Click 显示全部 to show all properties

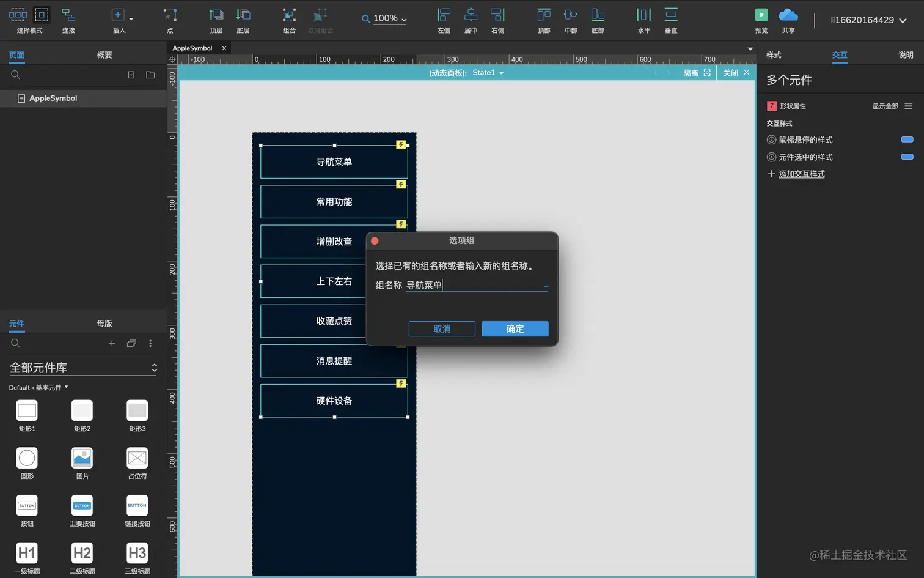click(885, 106)
